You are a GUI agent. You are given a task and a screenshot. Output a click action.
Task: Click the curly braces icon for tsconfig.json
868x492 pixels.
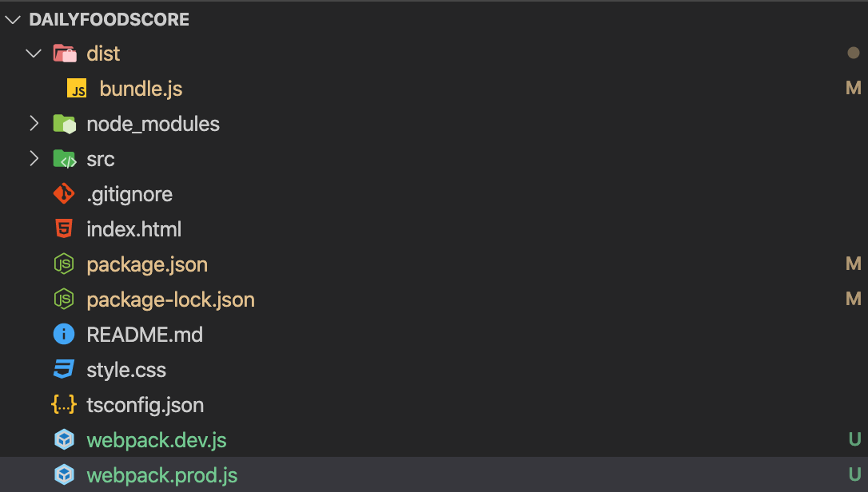(x=64, y=405)
